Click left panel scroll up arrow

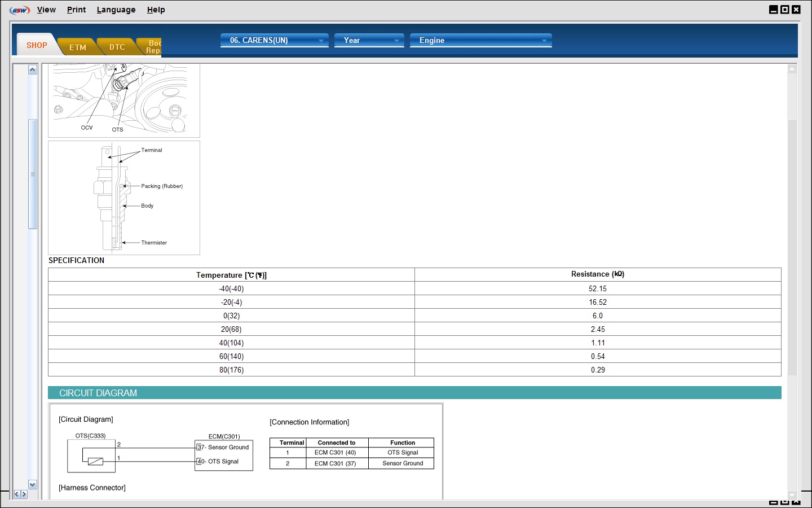(33, 70)
